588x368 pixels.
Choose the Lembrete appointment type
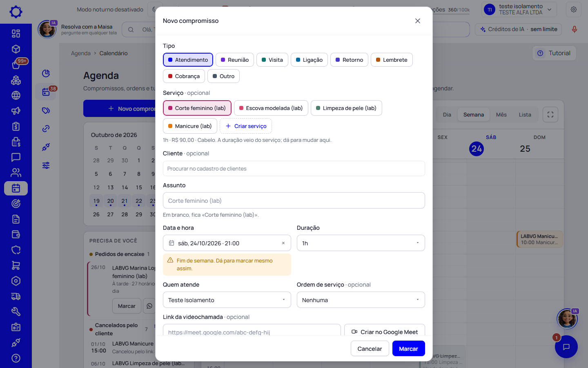click(x=392, y=60)
